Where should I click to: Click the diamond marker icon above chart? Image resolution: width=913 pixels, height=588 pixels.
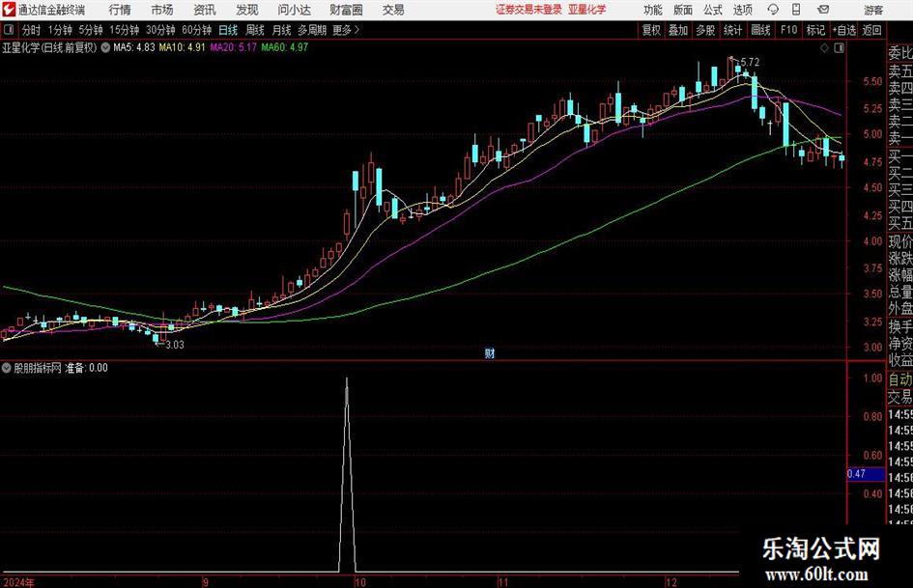point(824,48)
